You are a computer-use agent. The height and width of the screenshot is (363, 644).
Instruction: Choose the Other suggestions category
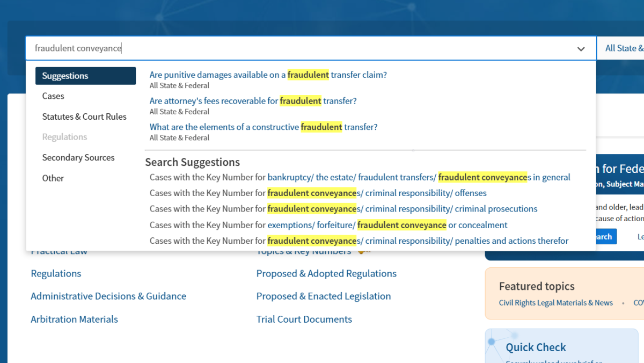point(53,178)
